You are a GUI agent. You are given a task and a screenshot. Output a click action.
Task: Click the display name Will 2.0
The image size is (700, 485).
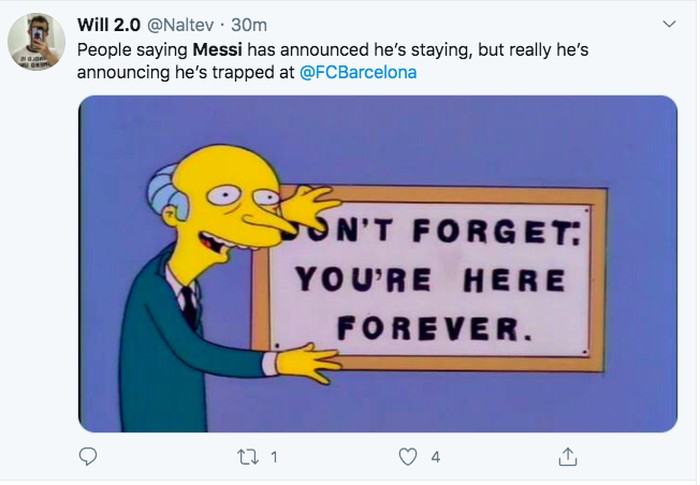click(x=109, y=24)
